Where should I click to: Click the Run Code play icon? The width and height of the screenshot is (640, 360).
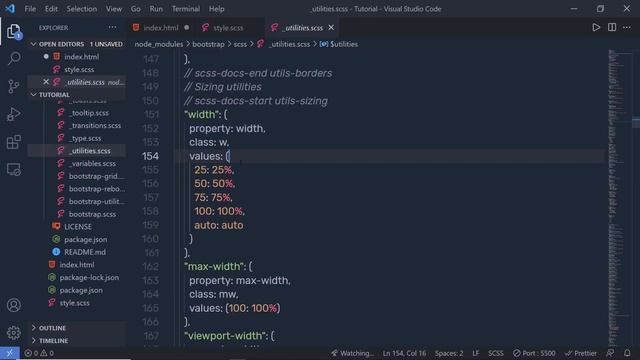(x=596, y=27)
